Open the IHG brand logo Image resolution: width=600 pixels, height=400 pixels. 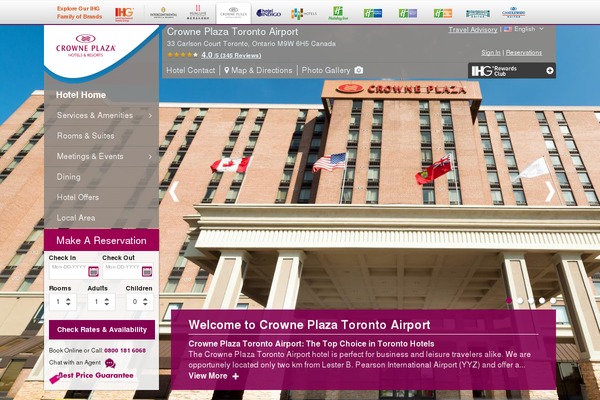pos(124,13)
